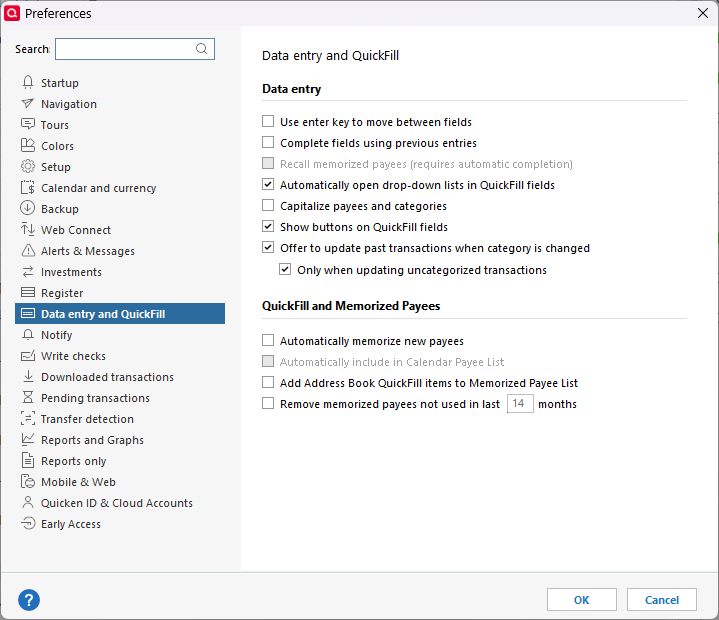Click the Cancel button
The width and height of the screenshot is (719, 620).
[661, 600]
